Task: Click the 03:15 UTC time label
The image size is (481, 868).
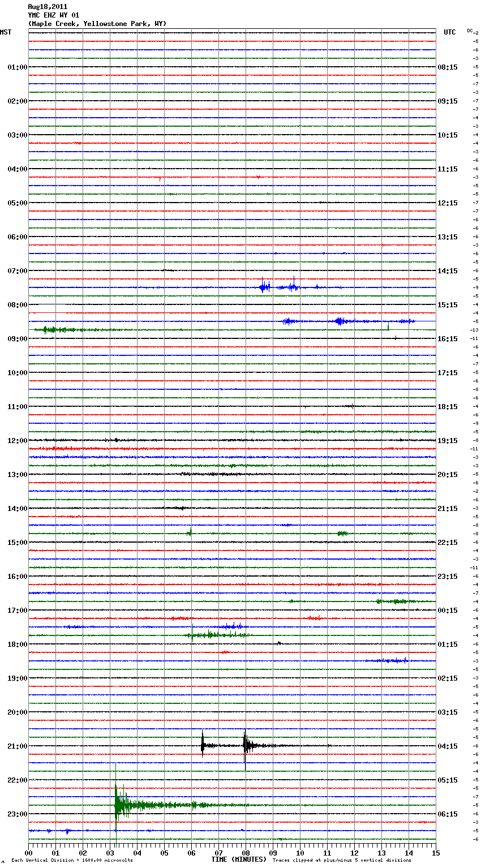Action: click(x=448, y=712)
